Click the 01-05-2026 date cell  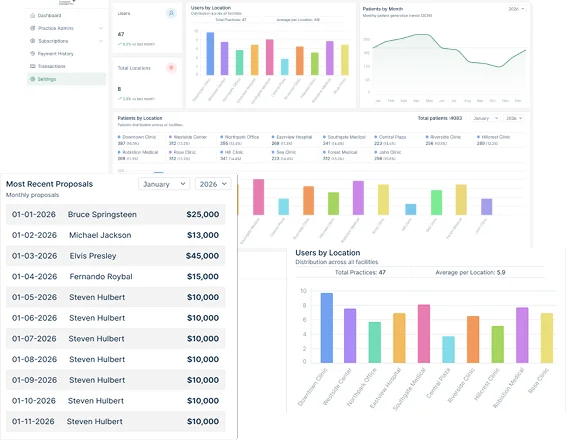tap(34, 297)
